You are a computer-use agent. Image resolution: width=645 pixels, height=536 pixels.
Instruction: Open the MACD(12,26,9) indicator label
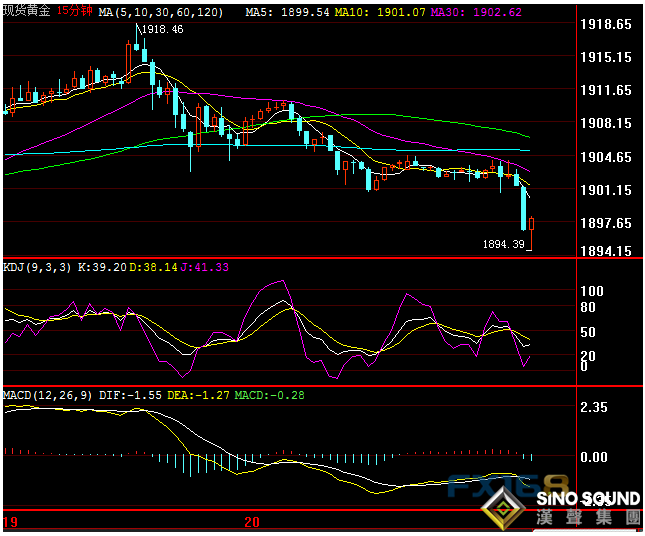(x=48, y=395)
